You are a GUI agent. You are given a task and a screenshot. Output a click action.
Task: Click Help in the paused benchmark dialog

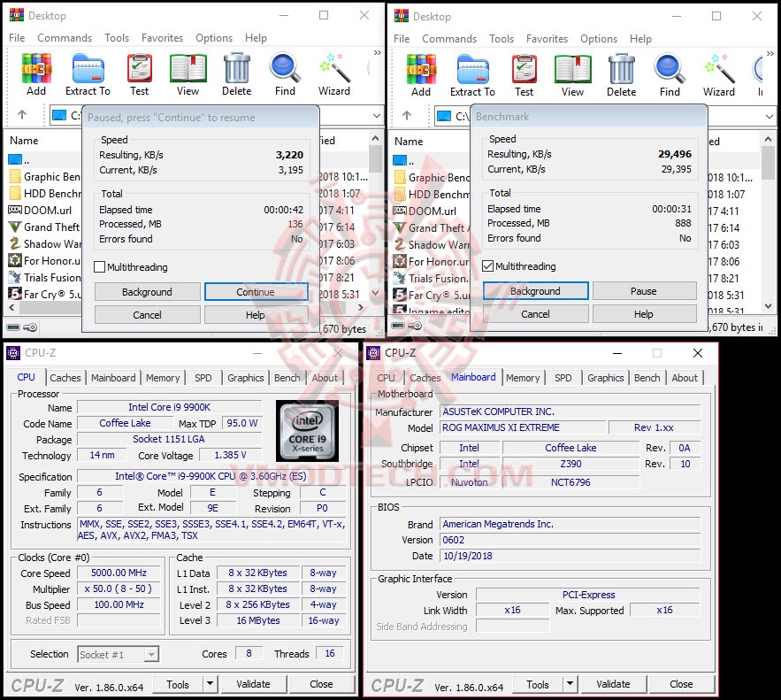(255, 315)
